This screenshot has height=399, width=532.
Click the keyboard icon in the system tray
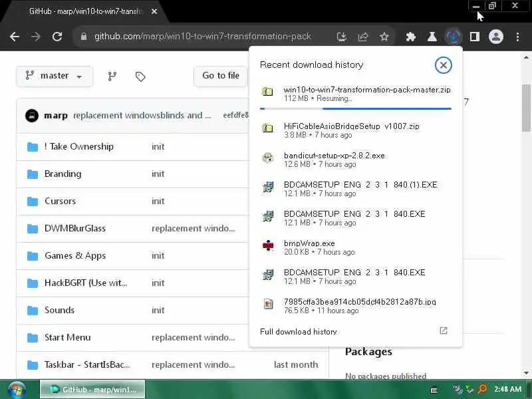(434, 390)
